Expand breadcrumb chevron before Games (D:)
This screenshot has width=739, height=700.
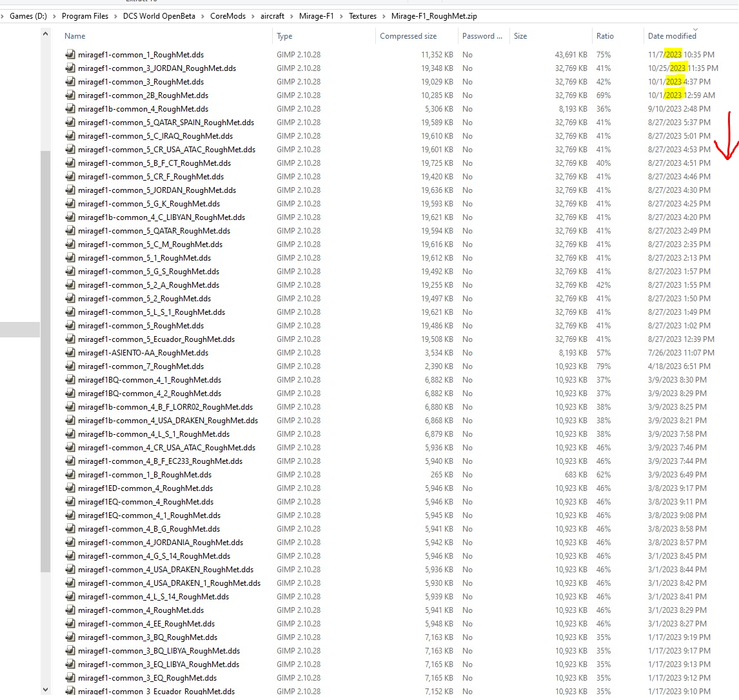tap(3, 16)
